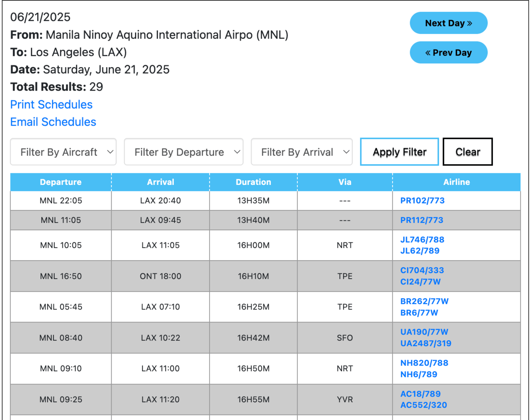Screen dimensions: 532x420
Task: Open the JL746/788 flight link
Action: pos(422,240)
